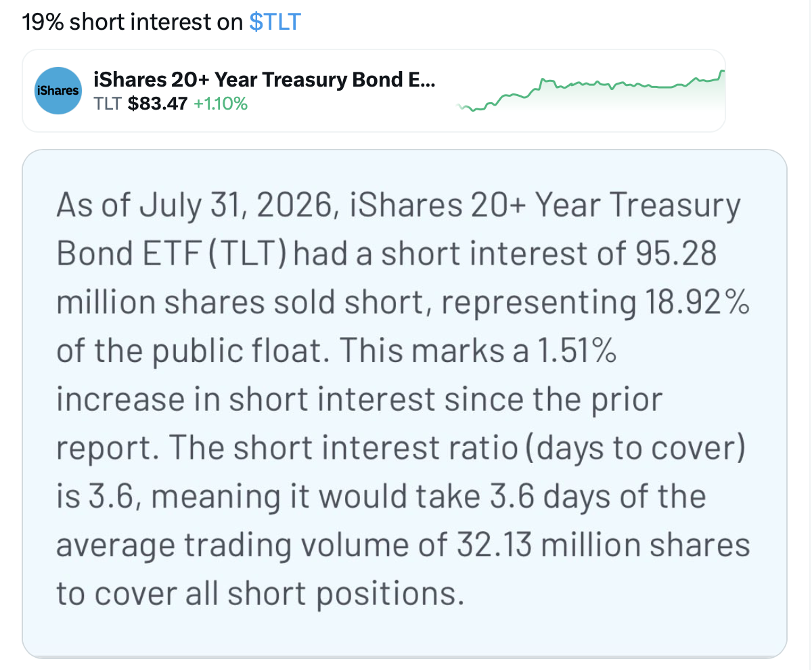Click the $83.47 price value

157,104
